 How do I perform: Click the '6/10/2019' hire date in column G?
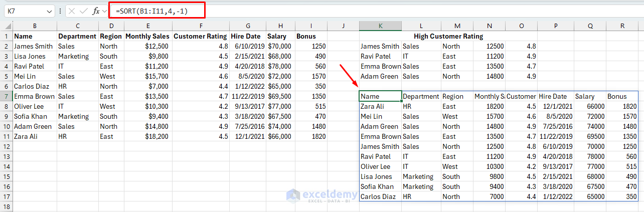click(x=248, y=46)
